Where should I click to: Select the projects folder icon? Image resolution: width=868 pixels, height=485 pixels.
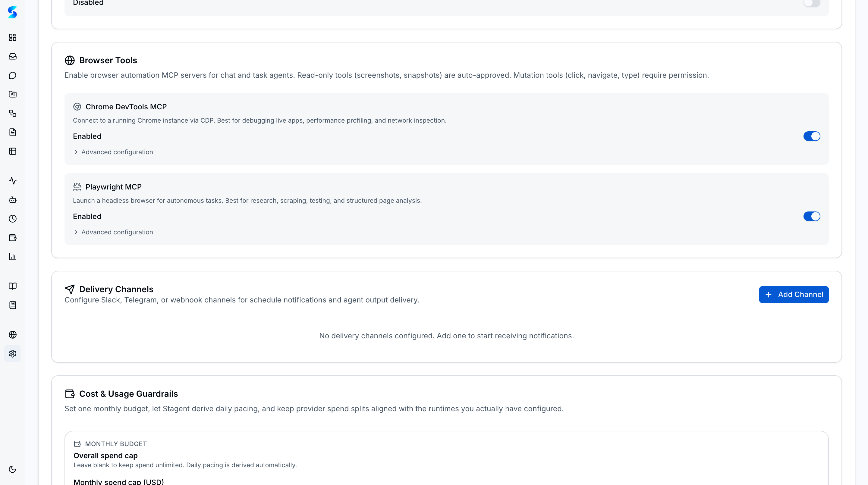click(12, 94)
